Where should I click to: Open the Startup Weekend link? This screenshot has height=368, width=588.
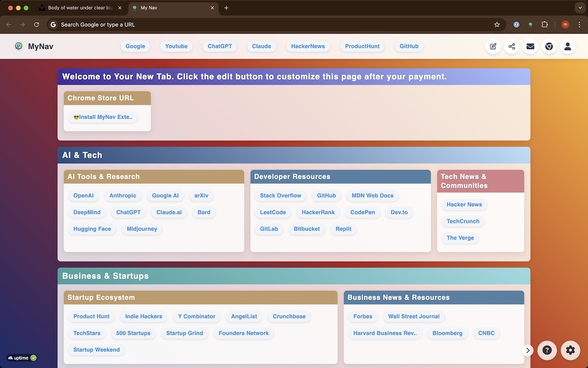(x=96, y=350)
